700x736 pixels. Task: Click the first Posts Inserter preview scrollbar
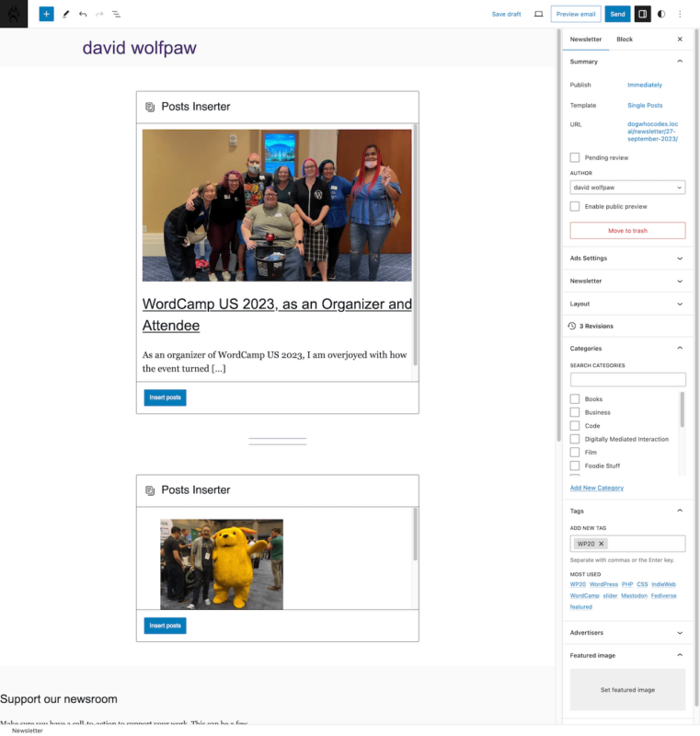click(415, 245)
